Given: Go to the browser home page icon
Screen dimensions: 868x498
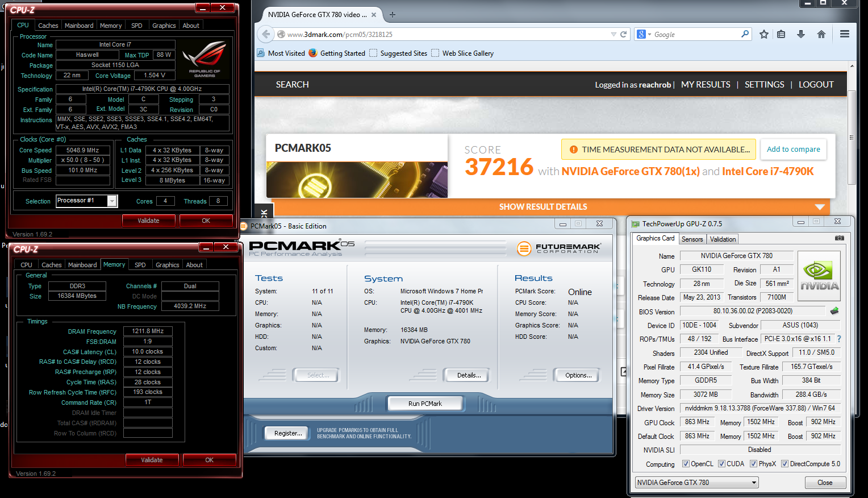Looking at the screenshot, I should 821,34.
